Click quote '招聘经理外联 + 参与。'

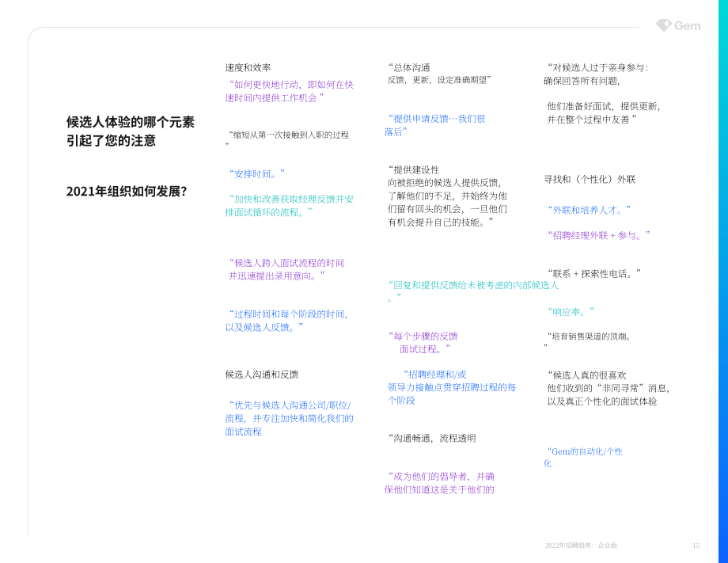tap(598, 235)
